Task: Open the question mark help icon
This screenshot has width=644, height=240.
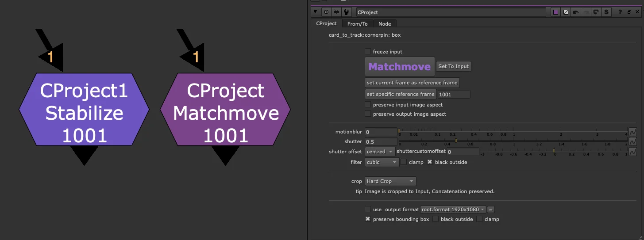Action: [x=620, y=12]
